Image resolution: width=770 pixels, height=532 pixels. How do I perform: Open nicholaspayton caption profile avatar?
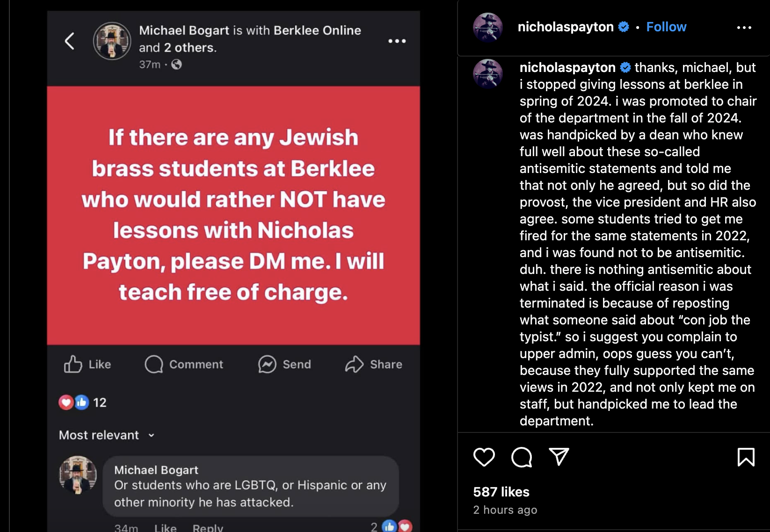click(x=487, y=74)
